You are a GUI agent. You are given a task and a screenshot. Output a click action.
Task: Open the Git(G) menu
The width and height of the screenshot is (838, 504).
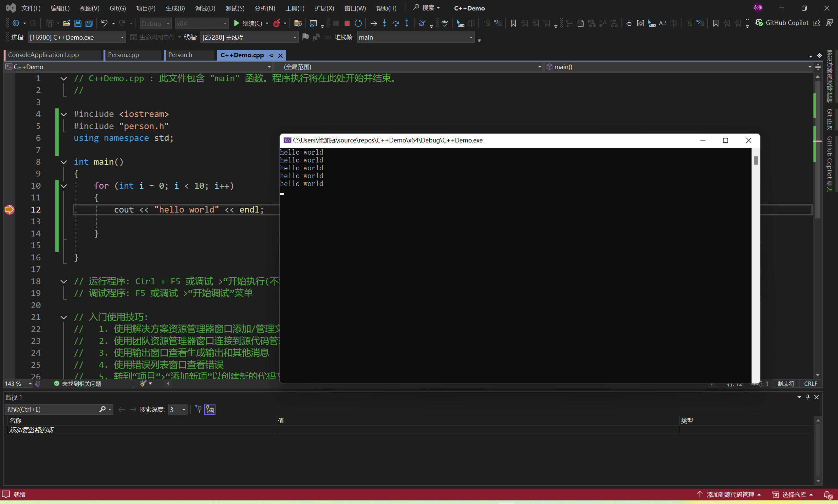(x=118, y=8)
